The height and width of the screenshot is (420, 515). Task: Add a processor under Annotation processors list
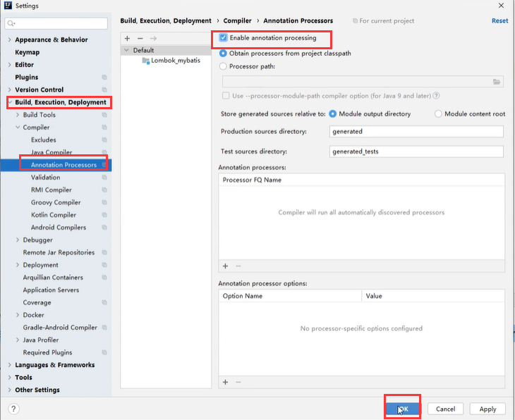pyautogui.click(x=225, y=266)
